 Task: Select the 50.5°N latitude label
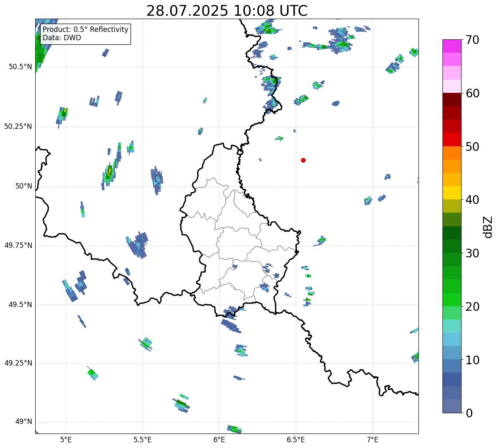[x=20, y=67]
